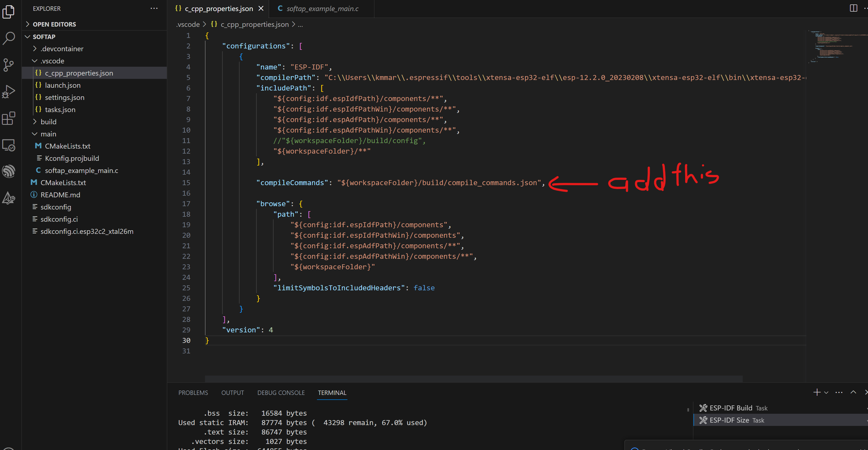Click the new terminal plus button

817,392
